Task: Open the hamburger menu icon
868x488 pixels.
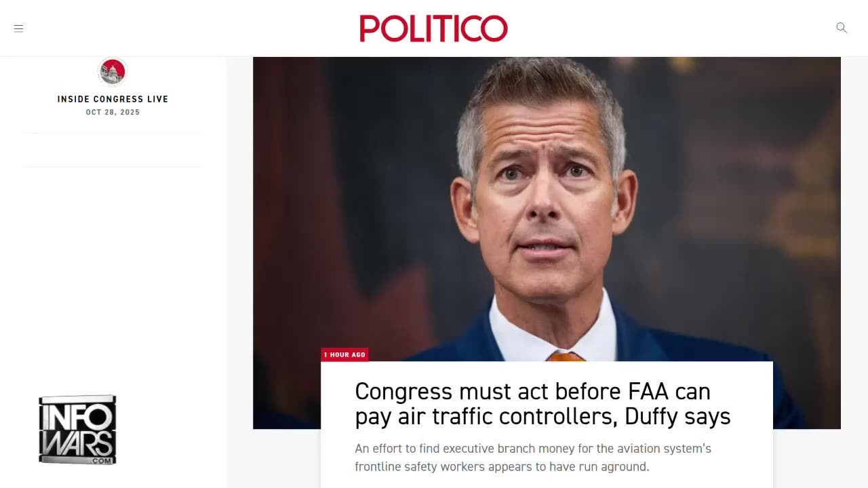Action: (x=18, y=28)
